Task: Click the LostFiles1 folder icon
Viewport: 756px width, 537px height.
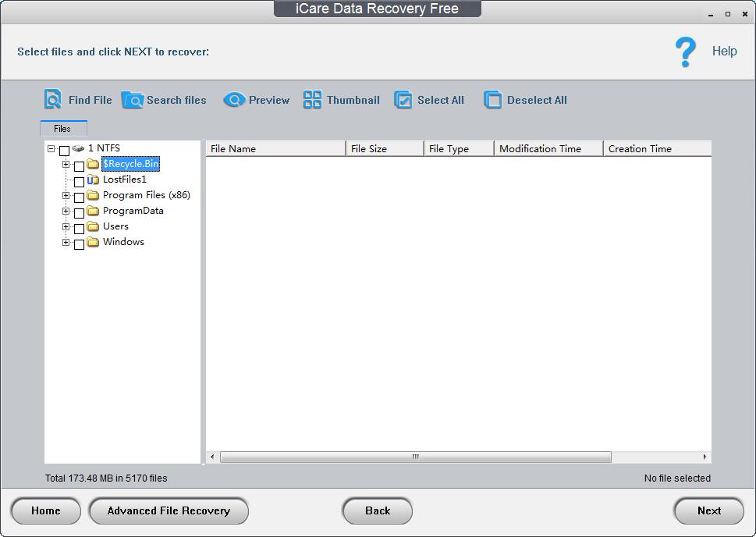Action: [93, 180]
